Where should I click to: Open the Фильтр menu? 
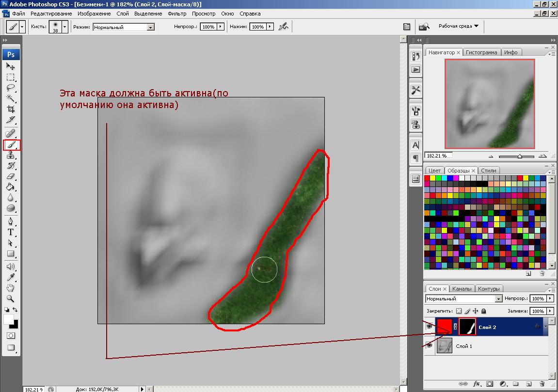coord(177,14)
